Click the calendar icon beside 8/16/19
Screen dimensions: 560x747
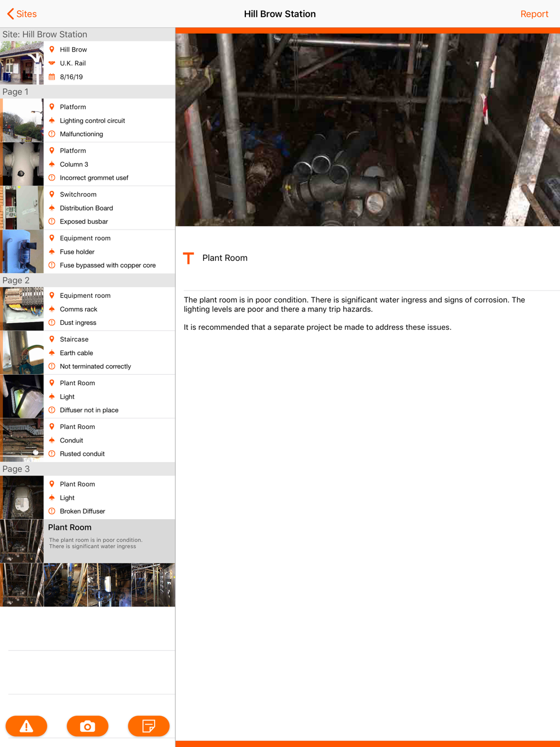click(x=52, y=77)
